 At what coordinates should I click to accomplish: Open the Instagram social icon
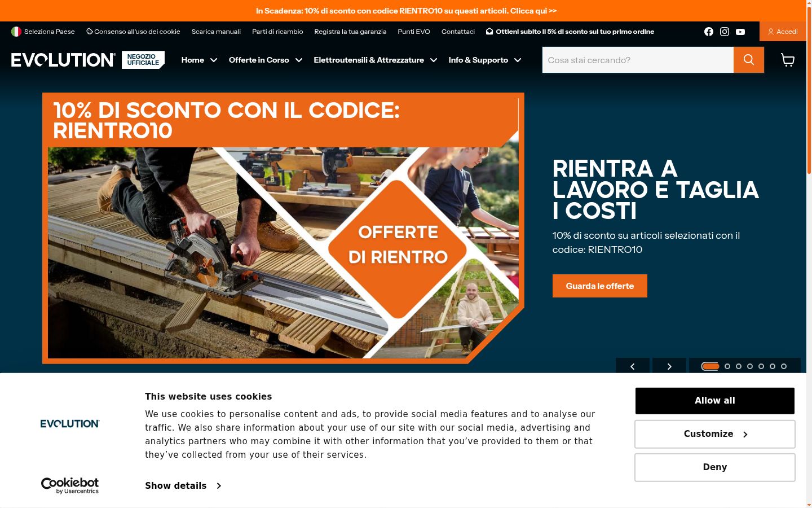725,32
